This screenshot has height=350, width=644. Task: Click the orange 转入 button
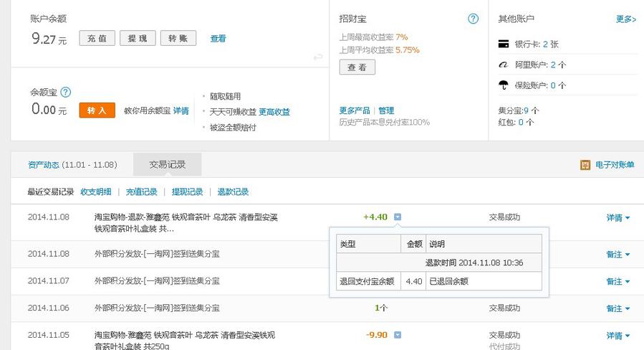[x=97, y=110]
